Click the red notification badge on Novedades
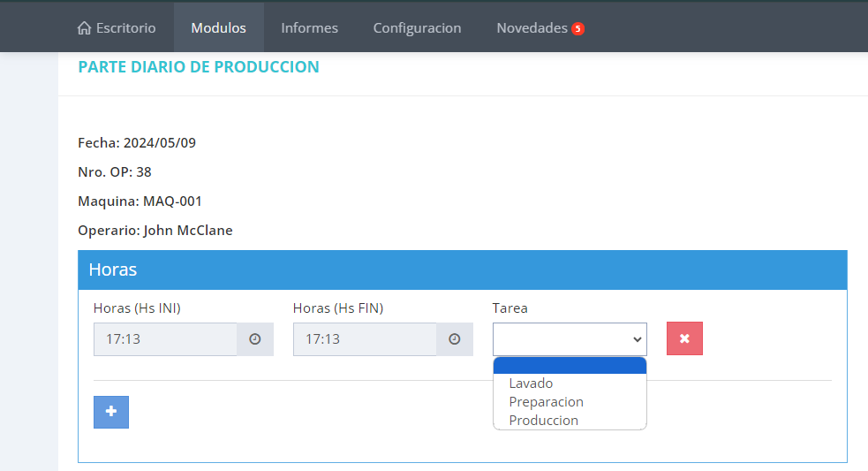The image size is (868, 471). point(577,28)
